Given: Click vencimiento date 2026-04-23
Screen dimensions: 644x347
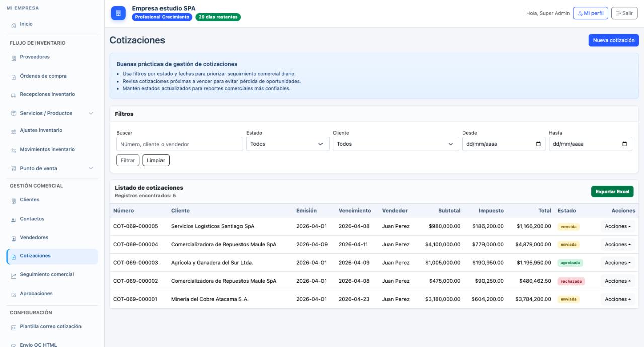Looking at the screenshot, I should click(354, 299).
